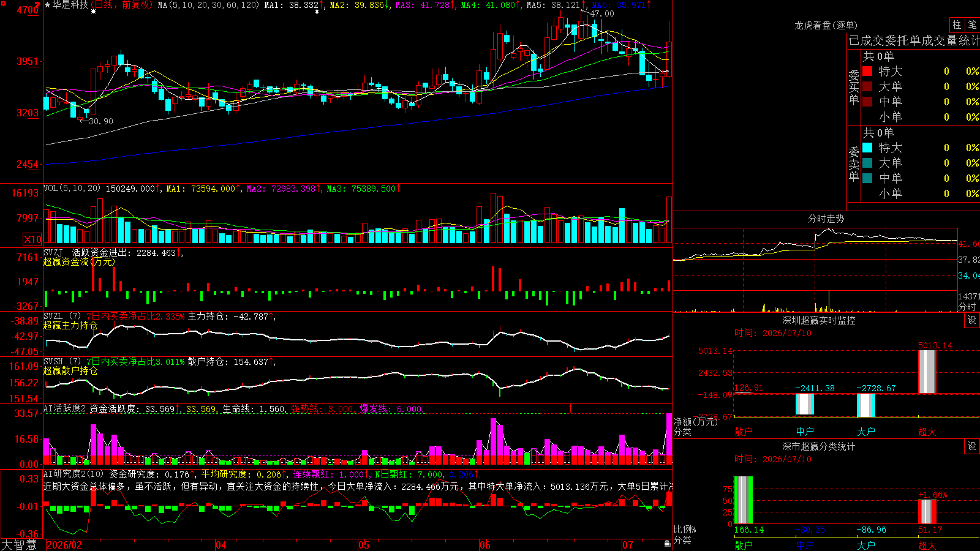This screenshot has height=551, width=980.
Task: Click the ×10 volume scale box
Action: coord(32,239)
